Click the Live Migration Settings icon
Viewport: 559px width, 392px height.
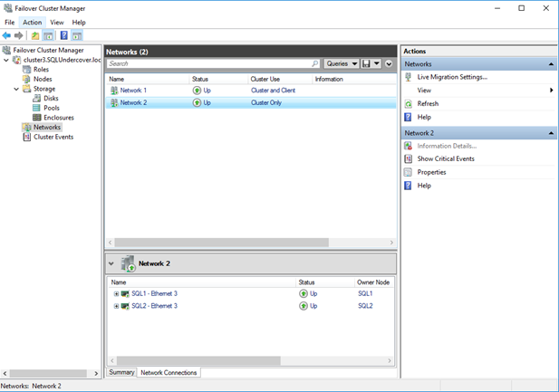point(409,77)
